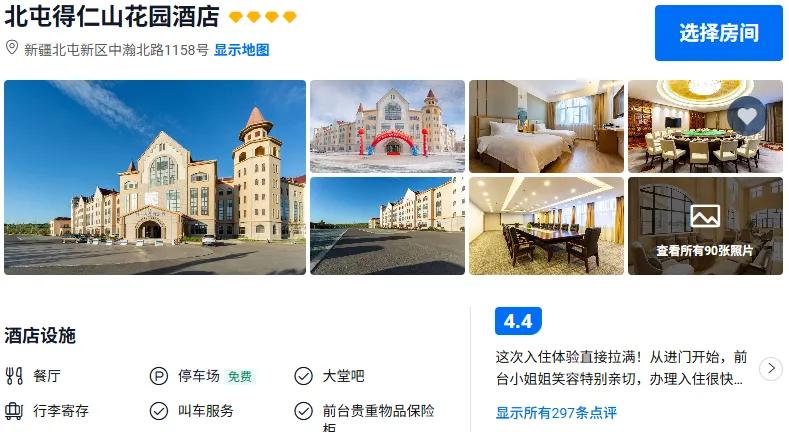Click the heart favorite icon
Viewport: 789px width, 432px height.
pos(747,117)
